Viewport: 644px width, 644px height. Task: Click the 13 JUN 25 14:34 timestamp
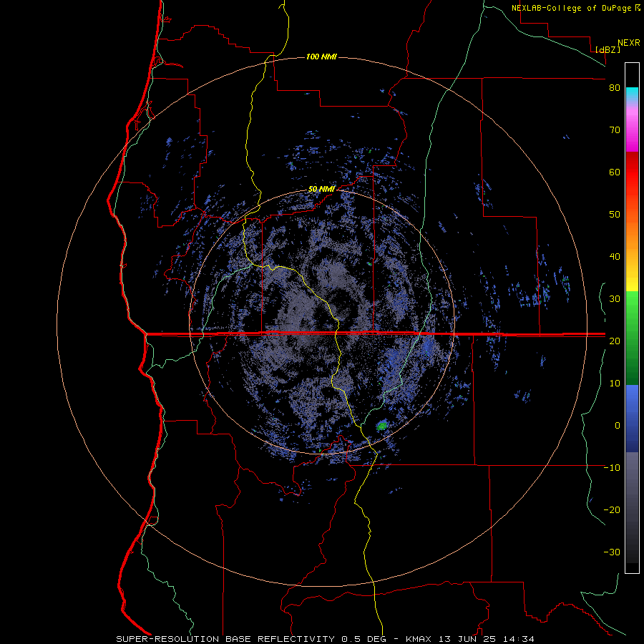coord(487,639)
